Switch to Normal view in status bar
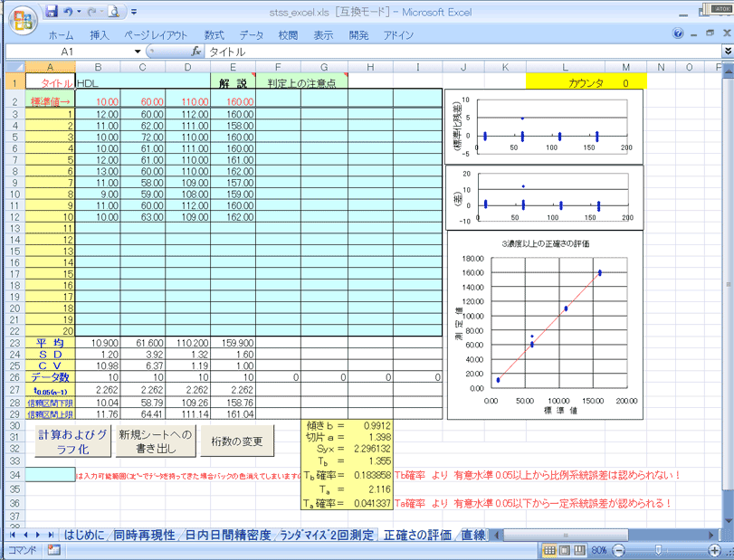Viewport: 734px width, 560px height. [549, 550]
